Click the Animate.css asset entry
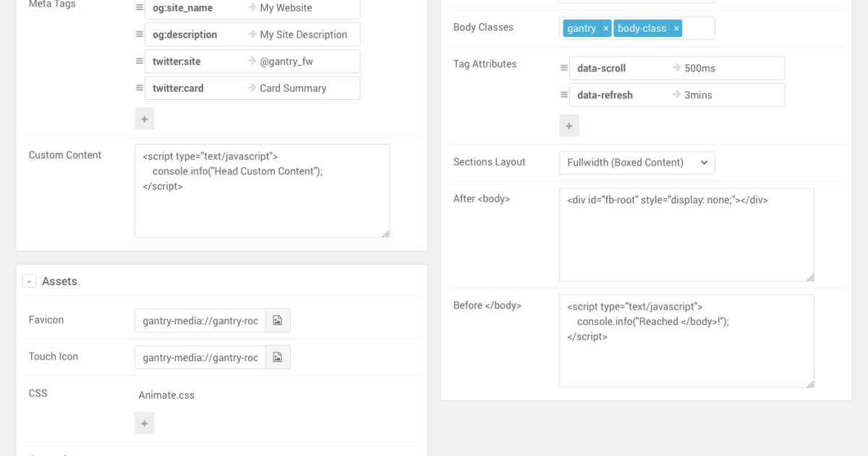Screen dimensions: 868x456 tap(166, 395)
